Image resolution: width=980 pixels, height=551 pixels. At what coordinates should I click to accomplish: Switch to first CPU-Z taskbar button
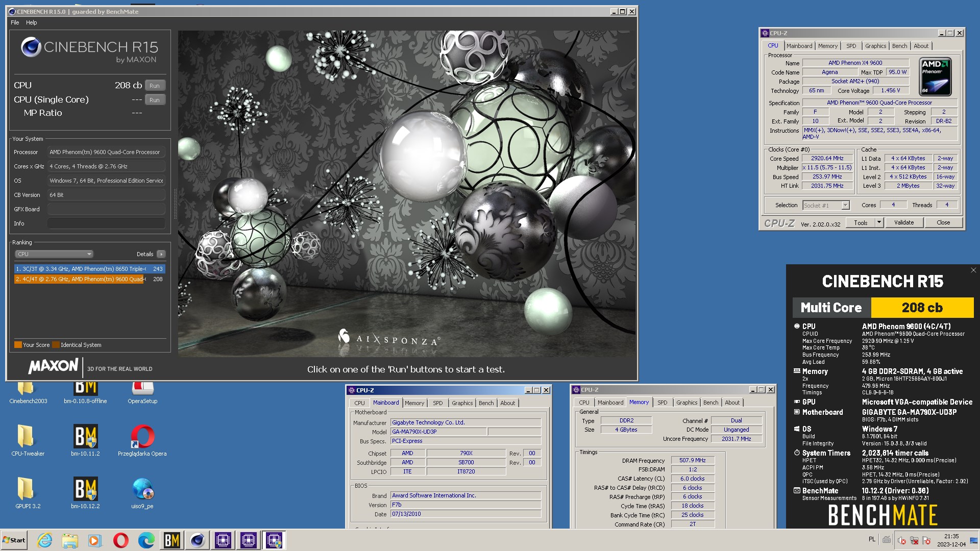tap(223, 540)
